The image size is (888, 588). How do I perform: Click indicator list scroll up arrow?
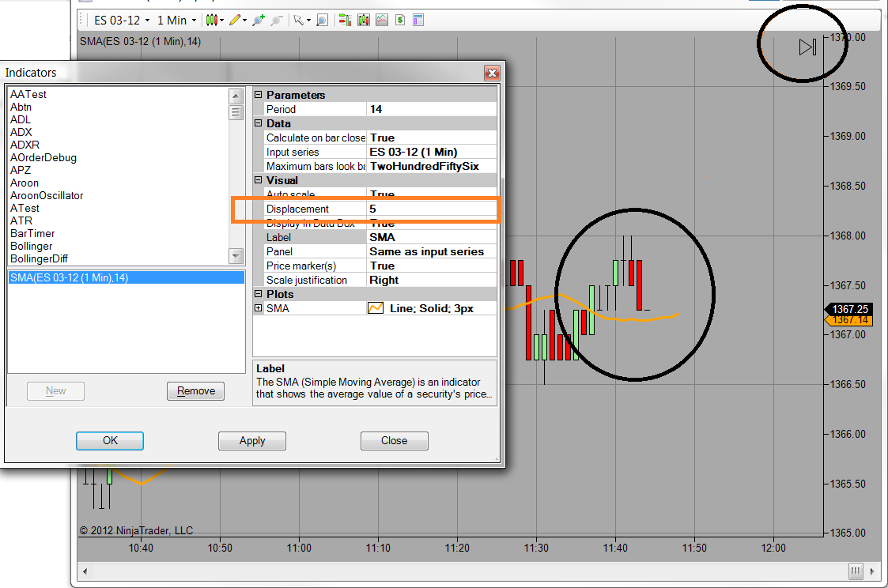click(x=236, y=96)
